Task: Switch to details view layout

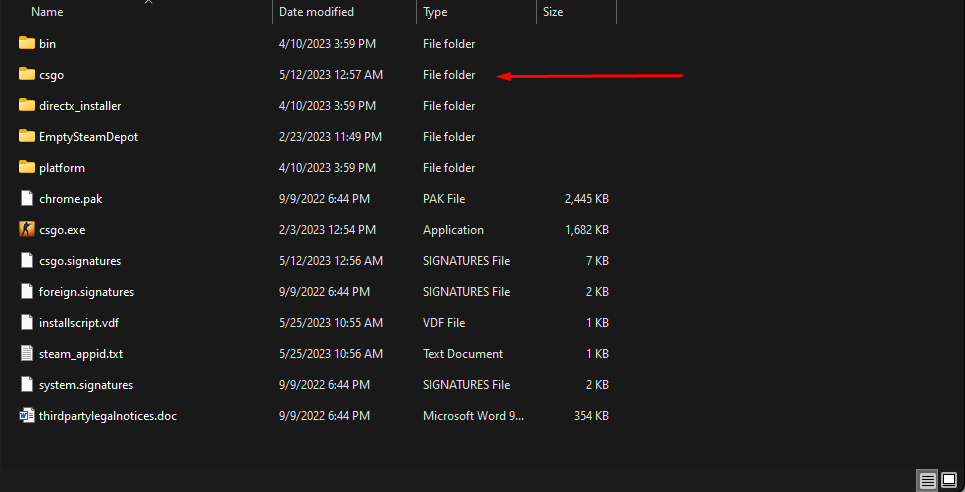Action: tap(928, 481)
